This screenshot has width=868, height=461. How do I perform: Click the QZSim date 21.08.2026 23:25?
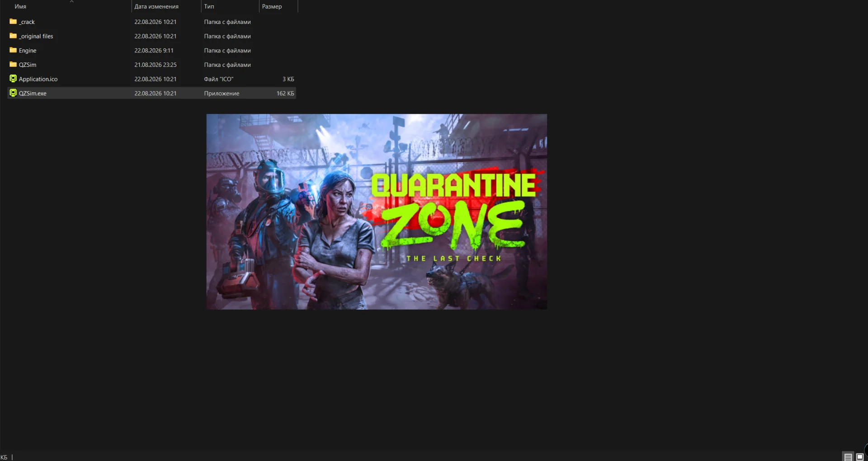click(x=156, y=65)
